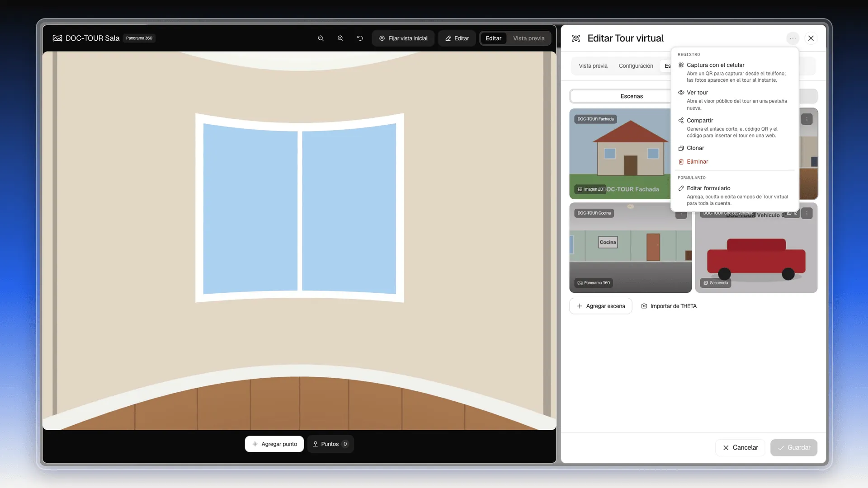Click the copy icon next to Clonar
This screenshot has width=868, height=488.
(x=681, y=148)
